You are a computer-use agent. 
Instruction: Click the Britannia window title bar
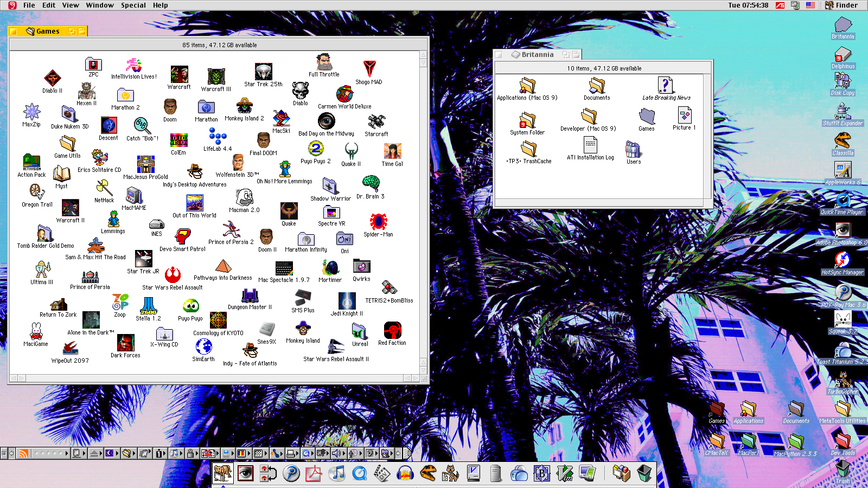coord(537,54)
